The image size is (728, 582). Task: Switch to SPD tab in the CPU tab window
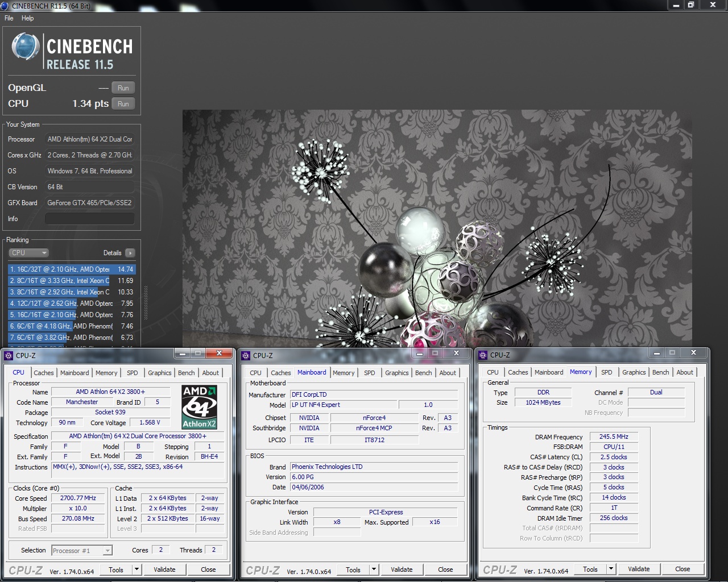click(x=133, y=373)
